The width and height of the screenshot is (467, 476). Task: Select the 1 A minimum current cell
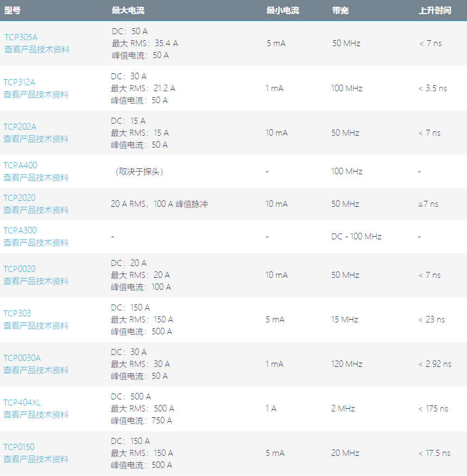(x=271, y=409)
